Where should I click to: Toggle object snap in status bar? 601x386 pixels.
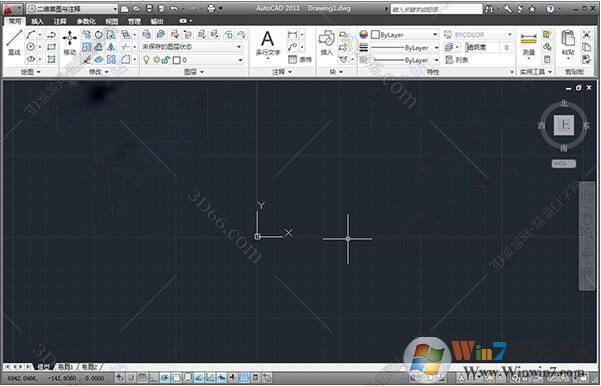tap(176, 378)
